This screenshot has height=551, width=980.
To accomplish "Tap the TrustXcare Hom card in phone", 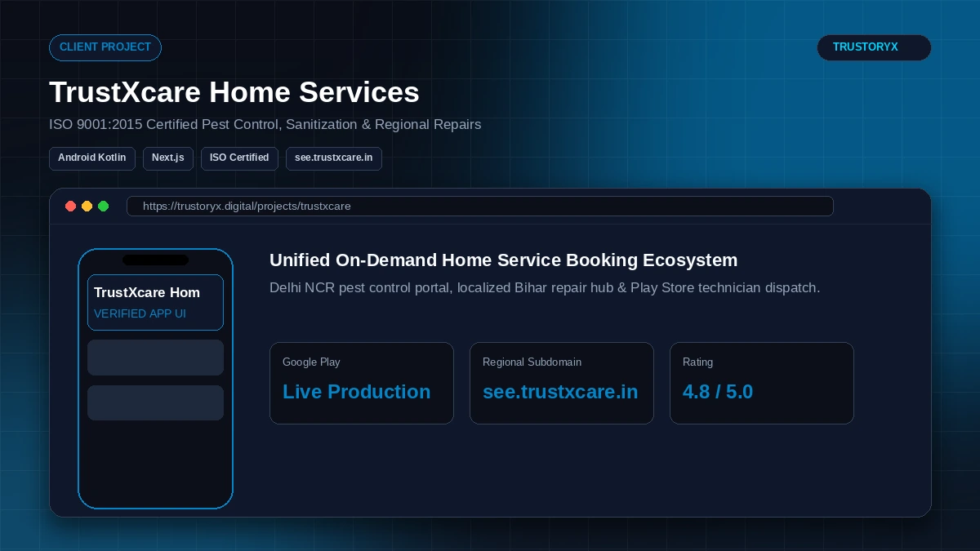I will point(155,302).
